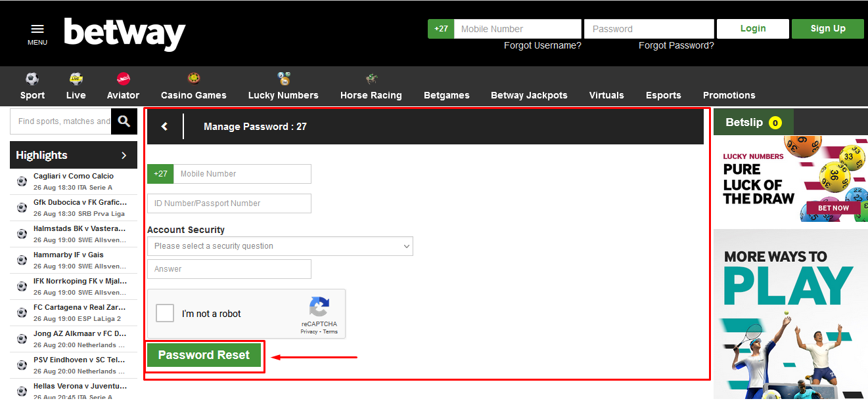The width and height of the screenshot is (868, 401).
Task: Click the Horse Racing jockey icon
Action: point(371,79)
